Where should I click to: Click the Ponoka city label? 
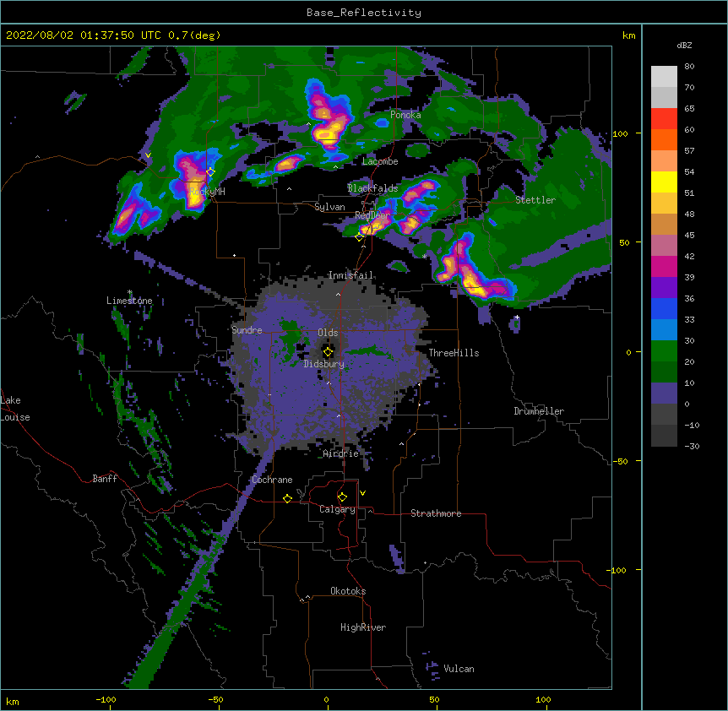(x=405, y=115)
